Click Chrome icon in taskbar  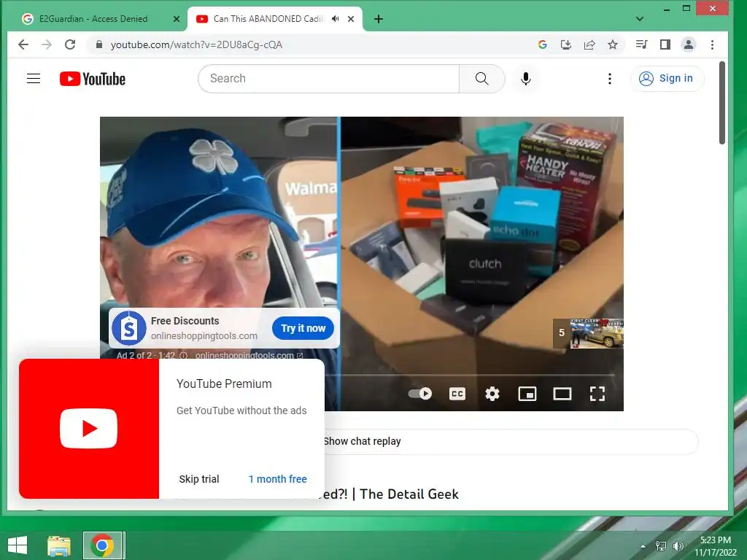point(102,545)
